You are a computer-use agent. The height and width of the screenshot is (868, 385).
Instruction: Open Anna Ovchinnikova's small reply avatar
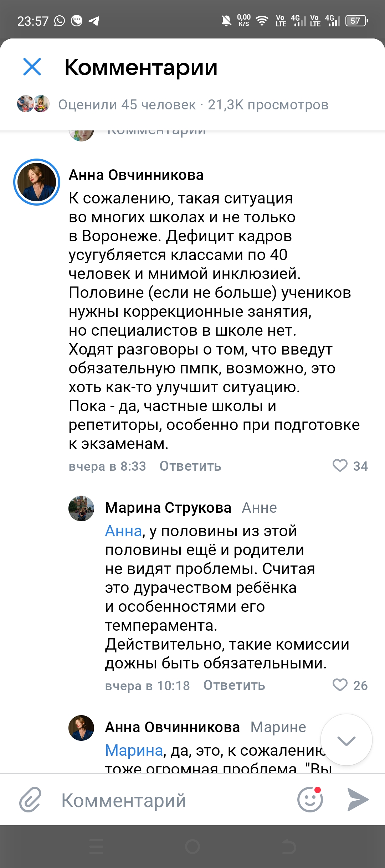81,728
